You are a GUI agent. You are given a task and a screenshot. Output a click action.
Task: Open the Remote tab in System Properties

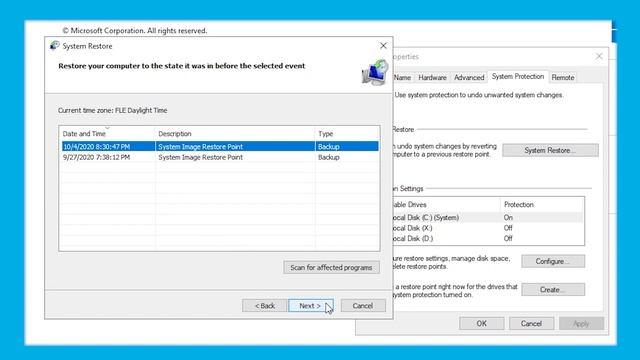point(562,77)
